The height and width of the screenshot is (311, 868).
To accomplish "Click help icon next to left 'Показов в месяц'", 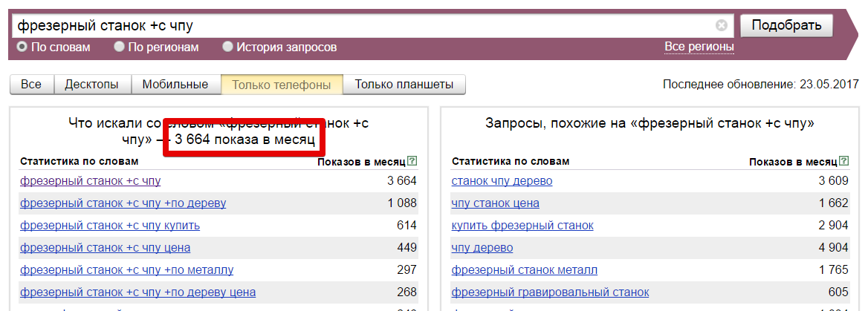I will (412, 161).
